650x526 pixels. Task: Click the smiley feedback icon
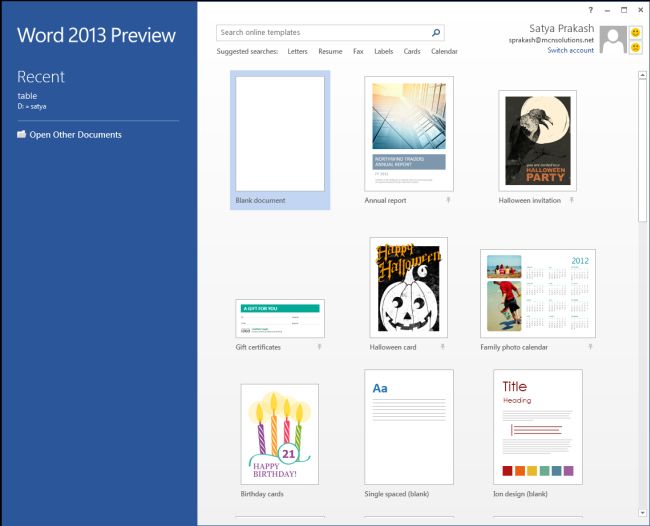click(x=635, y=32)
